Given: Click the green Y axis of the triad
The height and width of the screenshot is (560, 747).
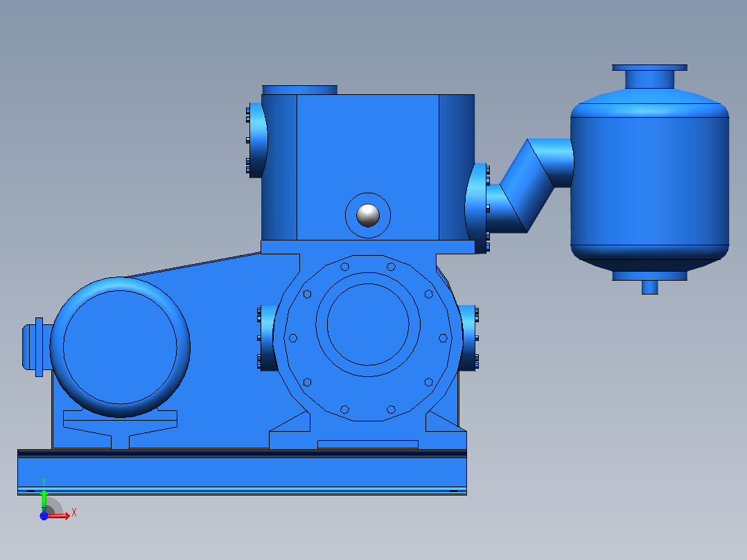Looking at the screenshot, I should [x=44, y=500].
